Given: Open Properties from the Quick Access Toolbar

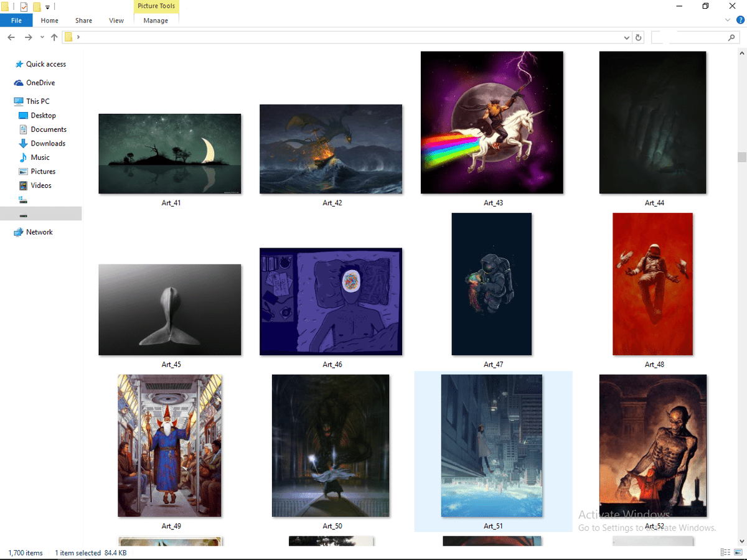Looking at the screenshot, I should click(x=24, y=7).
